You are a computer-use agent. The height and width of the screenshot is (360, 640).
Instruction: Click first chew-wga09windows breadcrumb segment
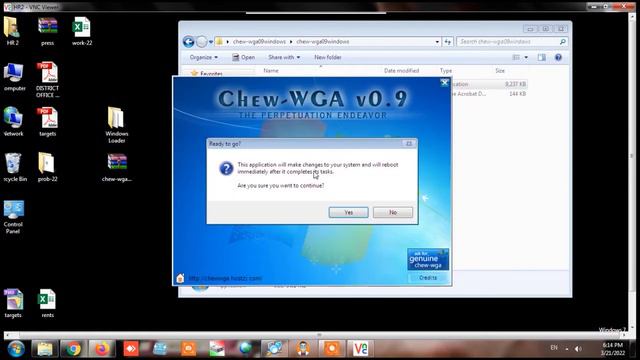[x=259, y=42]
